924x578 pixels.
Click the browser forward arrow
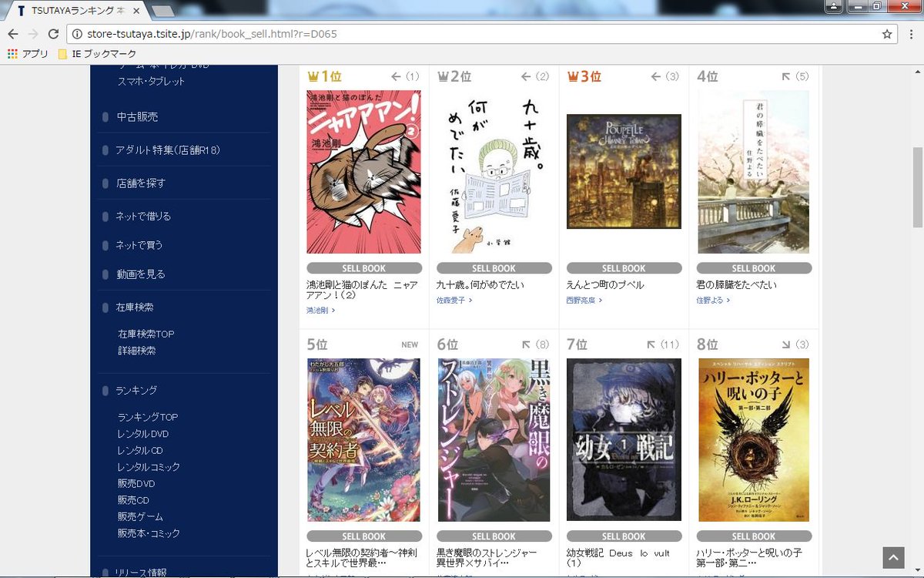pyautogui.click(x=32, y=34)
